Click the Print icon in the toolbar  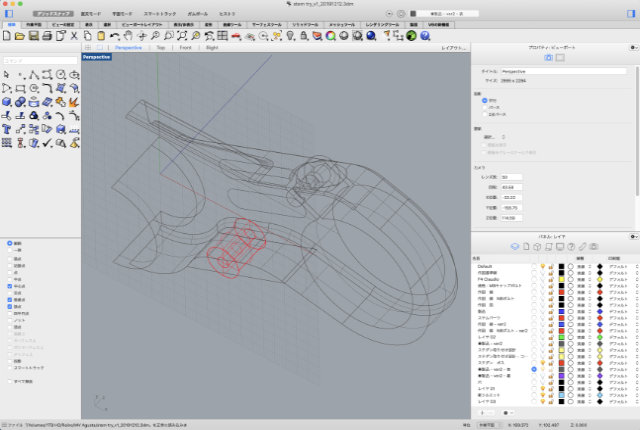tap(46, 36)
